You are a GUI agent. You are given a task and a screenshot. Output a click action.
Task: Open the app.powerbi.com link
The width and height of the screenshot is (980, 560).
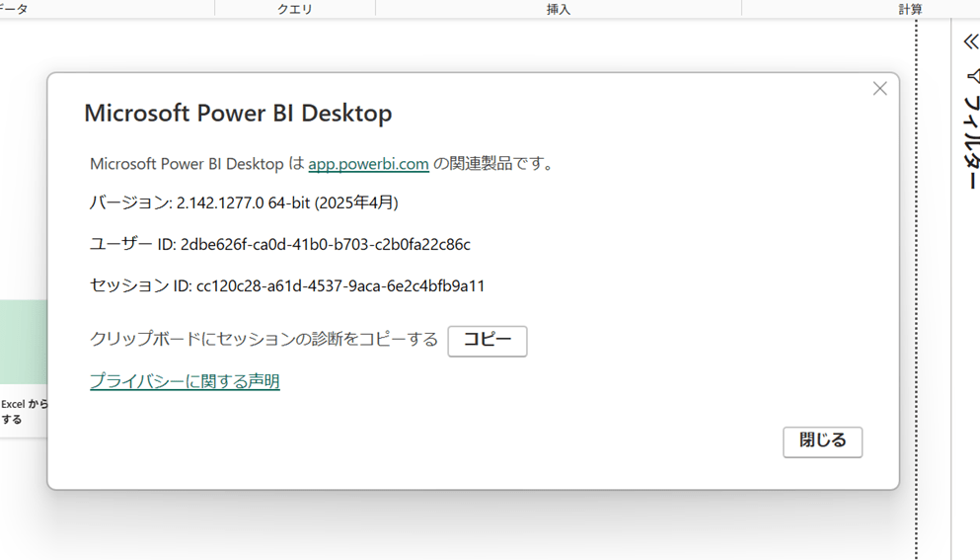click(369, 164)
